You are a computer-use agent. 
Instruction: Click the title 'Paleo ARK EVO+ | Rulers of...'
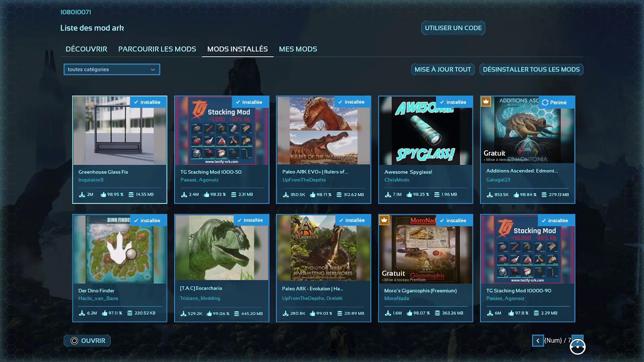click(315, 172)
